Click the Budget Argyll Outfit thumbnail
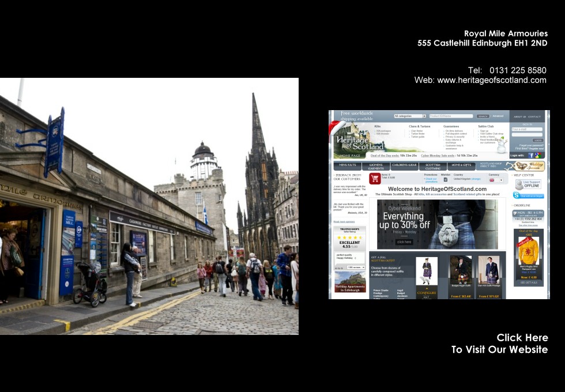The image size is (565, 392). (461, 270)
